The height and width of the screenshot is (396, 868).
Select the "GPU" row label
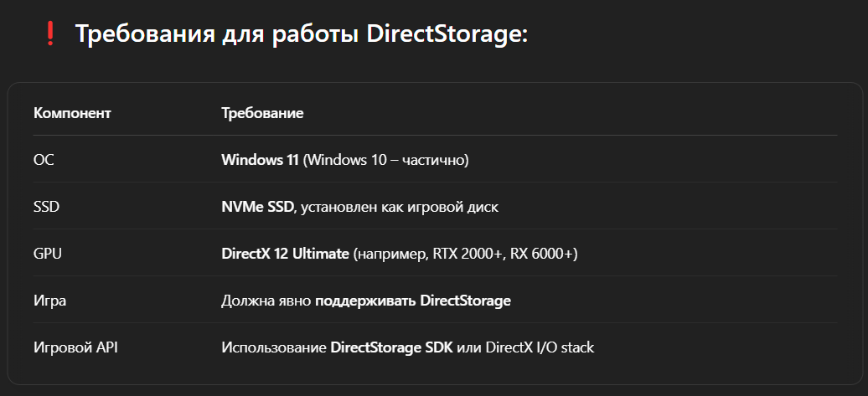click(47, 253)
